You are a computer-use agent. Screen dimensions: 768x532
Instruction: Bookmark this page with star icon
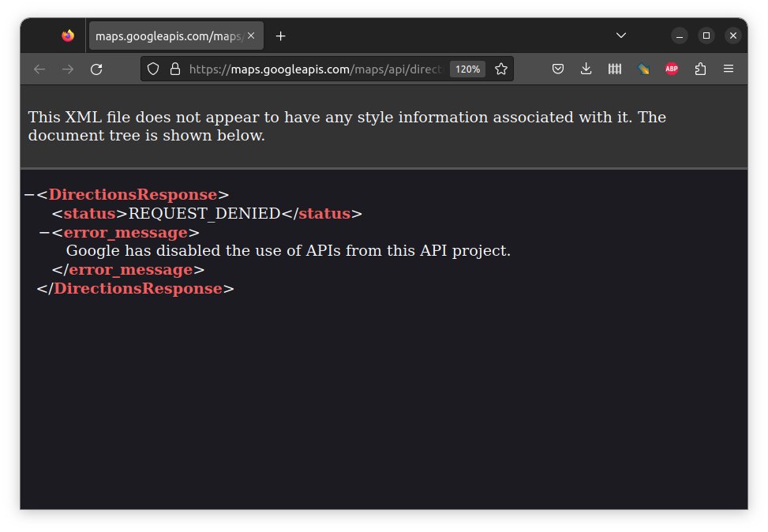[501, 69]
